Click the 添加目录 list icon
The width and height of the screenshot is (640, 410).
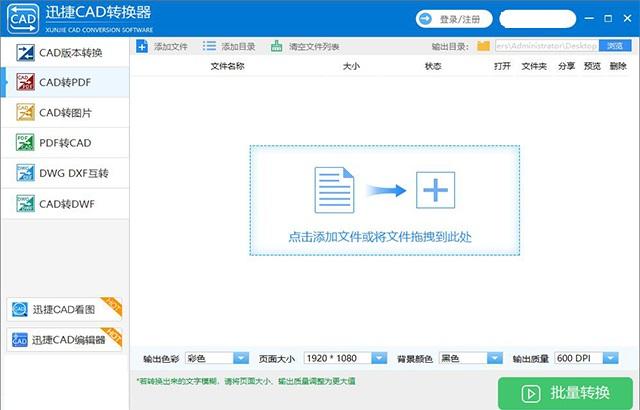tap(209, 46)
